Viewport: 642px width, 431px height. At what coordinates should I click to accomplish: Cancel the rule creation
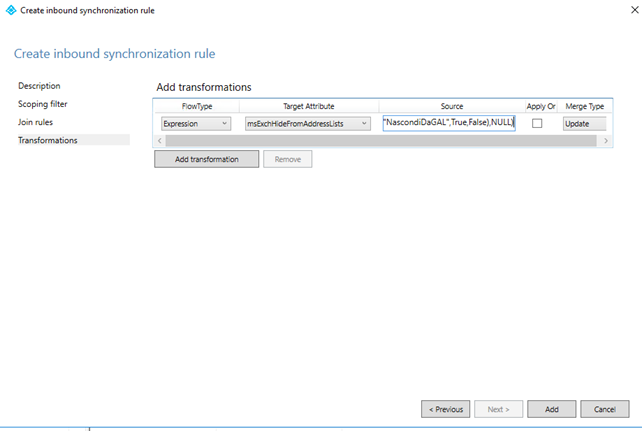pyautogui.click(x=605, y=409)
